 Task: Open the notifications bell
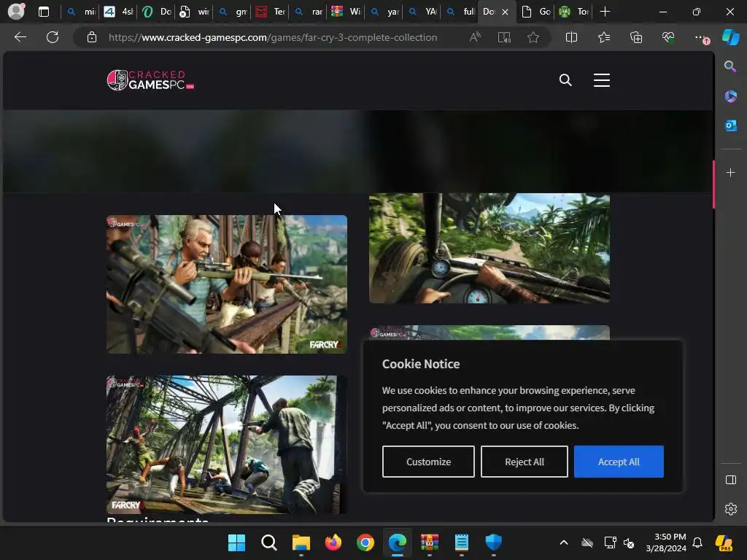pyautogui.click(x=697, y=542)
